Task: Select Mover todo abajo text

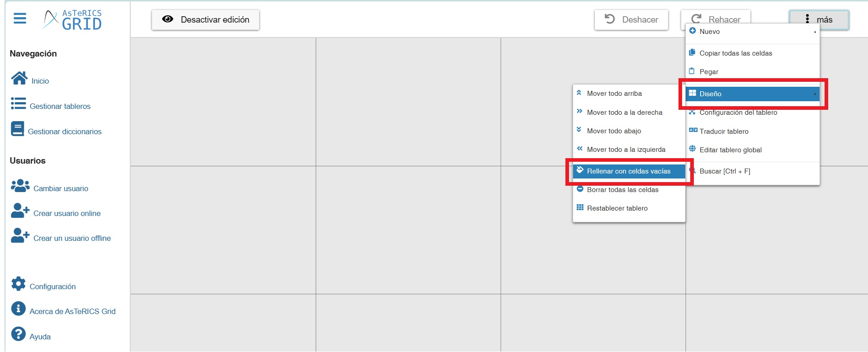Action: [x=614, y=131]
